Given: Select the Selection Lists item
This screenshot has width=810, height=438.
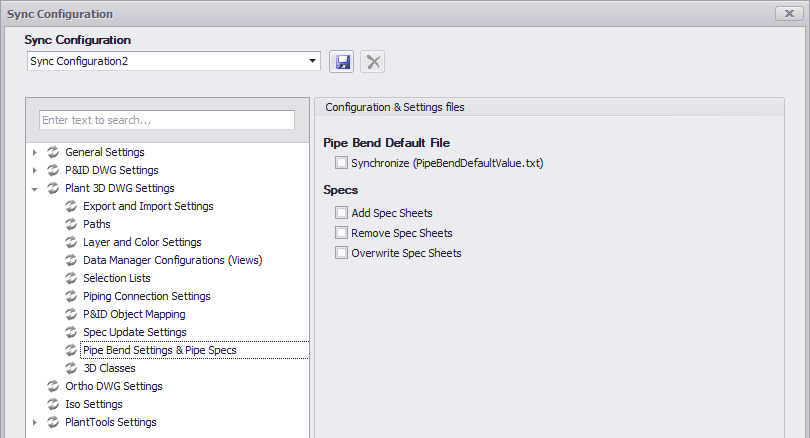Looking at the screenshot, I should point(117,278).
